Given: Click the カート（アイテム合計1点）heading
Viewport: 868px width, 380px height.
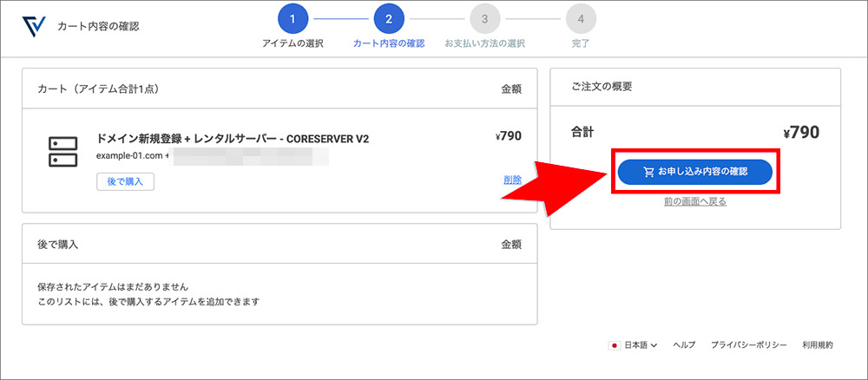Looking at the screenshot, I should click(x=99, y=88).
